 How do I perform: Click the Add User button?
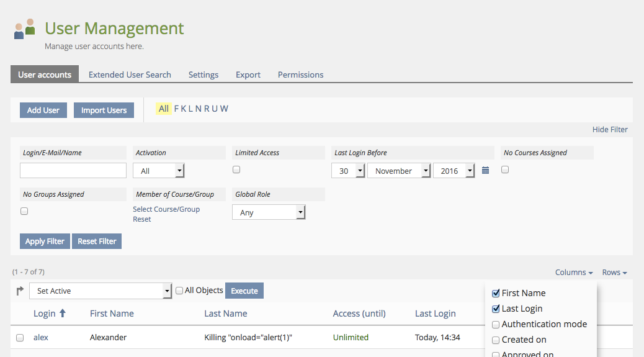tap(43, 110)
